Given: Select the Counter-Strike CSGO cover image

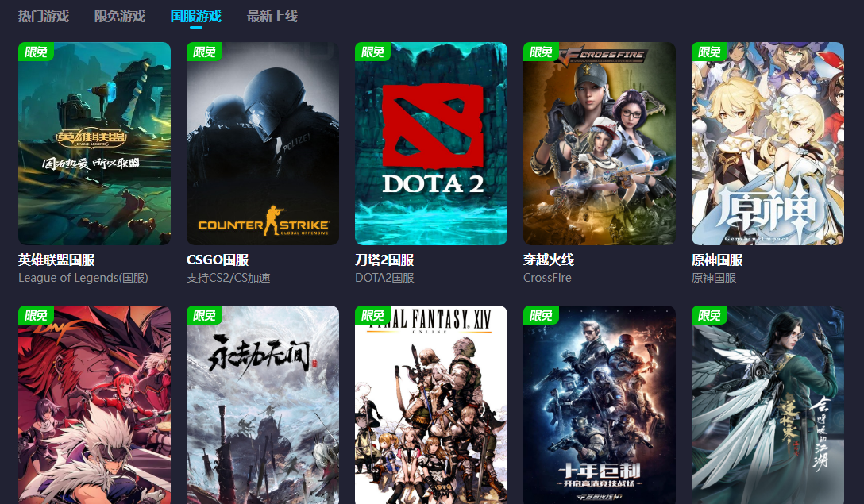Looking at the screenshot, I should [x=263, y=144].
